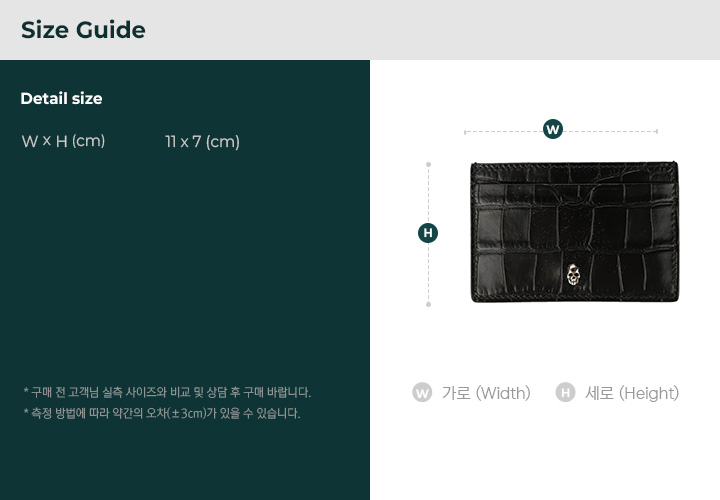Select the gray H legend icon
Screen dimensions: 720x500
(565, 393)
